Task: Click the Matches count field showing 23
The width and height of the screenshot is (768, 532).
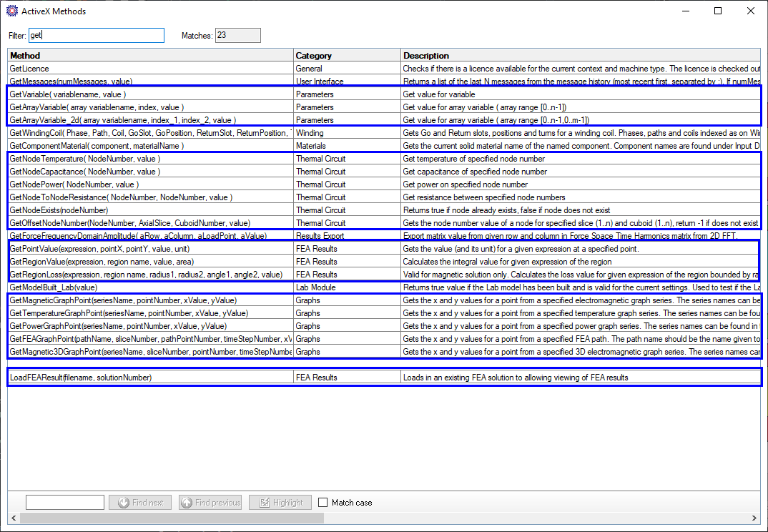Action: coord(238,35)
